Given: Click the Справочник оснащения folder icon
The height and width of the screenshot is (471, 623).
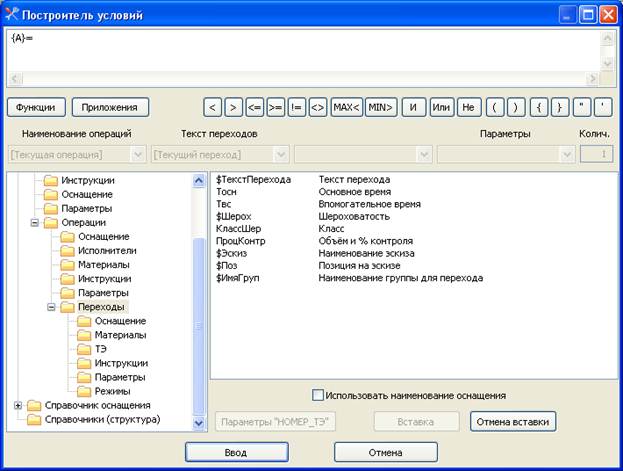Looking at the screenshot, I should tap(34, 405).
